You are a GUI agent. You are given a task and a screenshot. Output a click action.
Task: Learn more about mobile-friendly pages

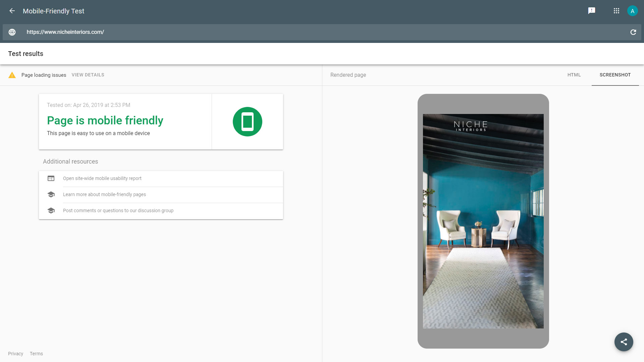[104, 194]
